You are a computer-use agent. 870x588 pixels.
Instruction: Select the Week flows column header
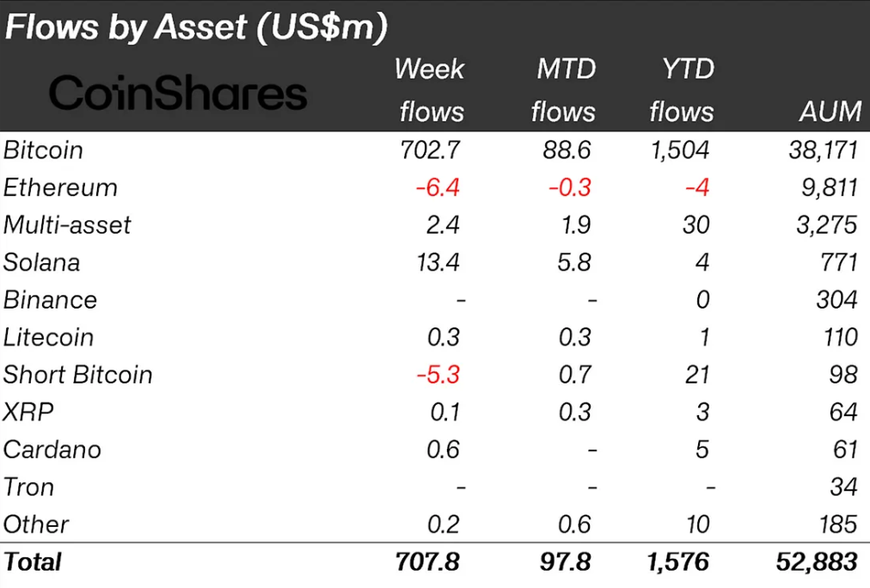(x=429, y=90)
